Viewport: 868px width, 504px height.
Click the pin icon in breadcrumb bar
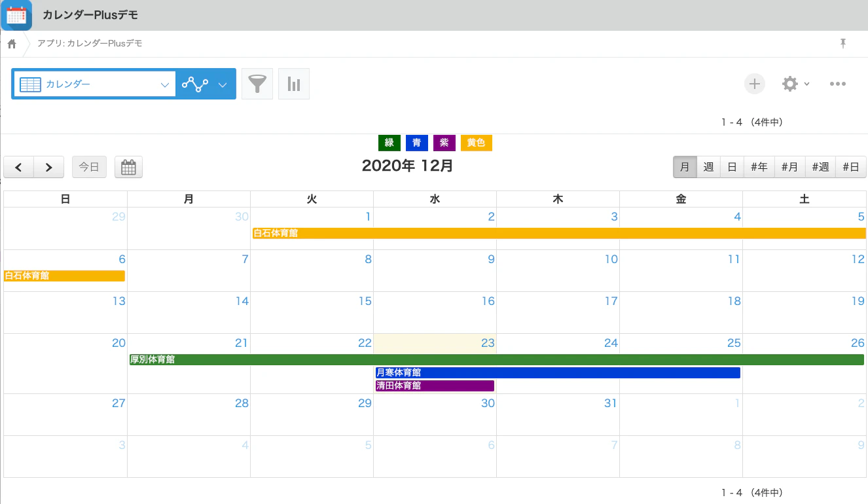tap(843, 43)
